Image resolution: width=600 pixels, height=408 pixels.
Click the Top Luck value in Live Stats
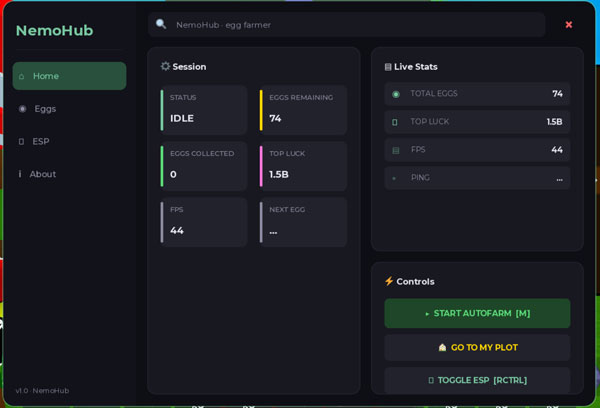554,122
